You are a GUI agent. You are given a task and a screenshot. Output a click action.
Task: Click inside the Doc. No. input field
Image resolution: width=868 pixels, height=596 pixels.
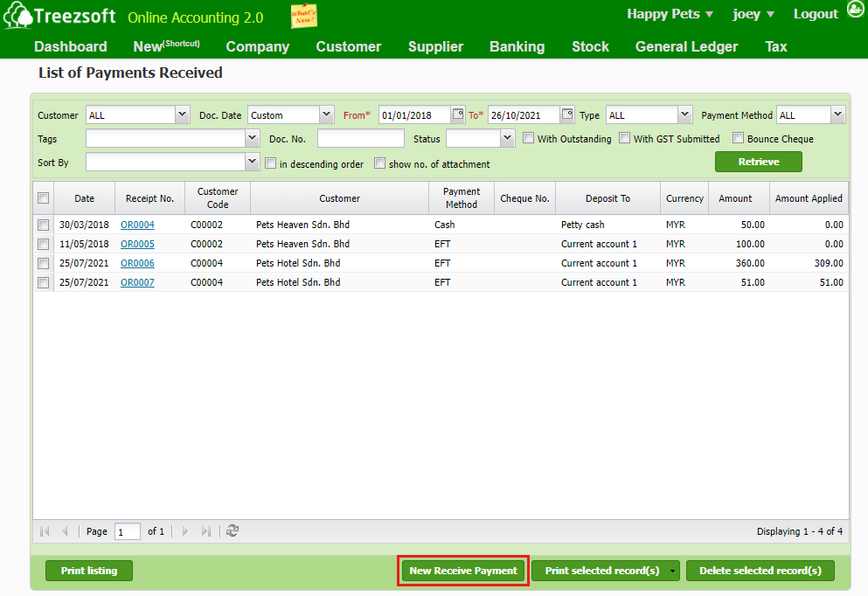360,138
